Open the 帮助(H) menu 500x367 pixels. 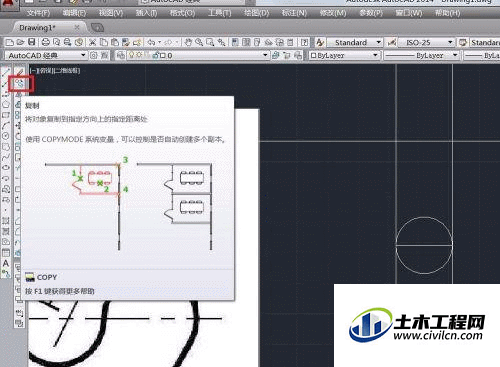point(447,13)
